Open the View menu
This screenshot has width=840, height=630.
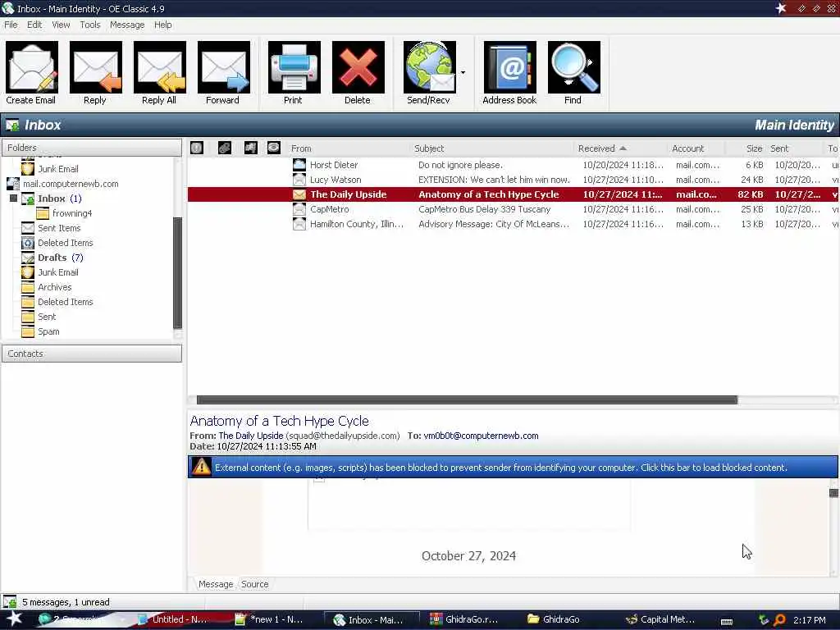tap(61, 25)
